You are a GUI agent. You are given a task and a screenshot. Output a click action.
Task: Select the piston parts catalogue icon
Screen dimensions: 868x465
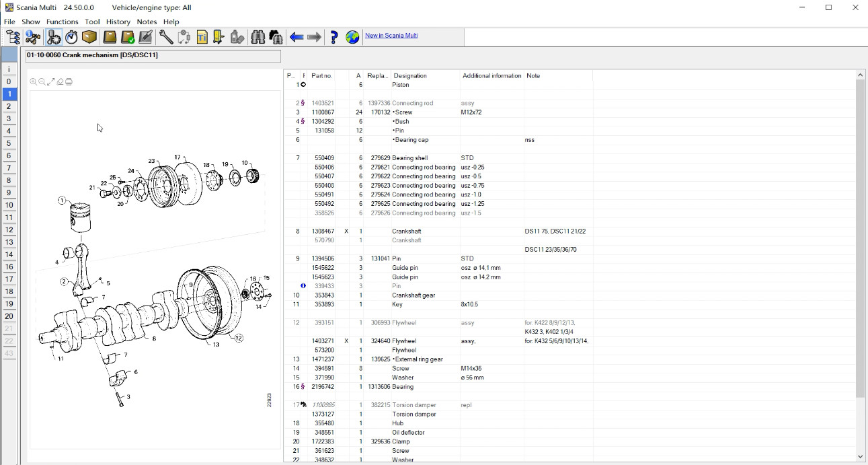pyautogui.click(x=54, y=37)
